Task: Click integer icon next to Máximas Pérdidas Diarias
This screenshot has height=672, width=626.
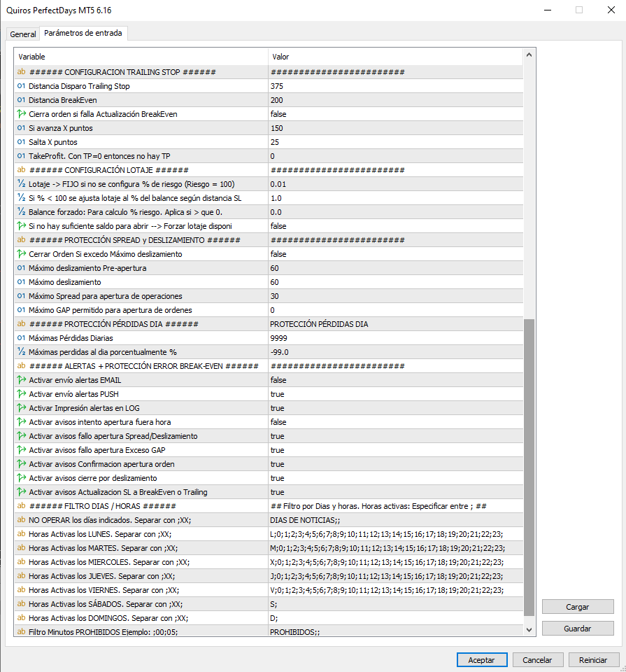Action: click(21, 338)
